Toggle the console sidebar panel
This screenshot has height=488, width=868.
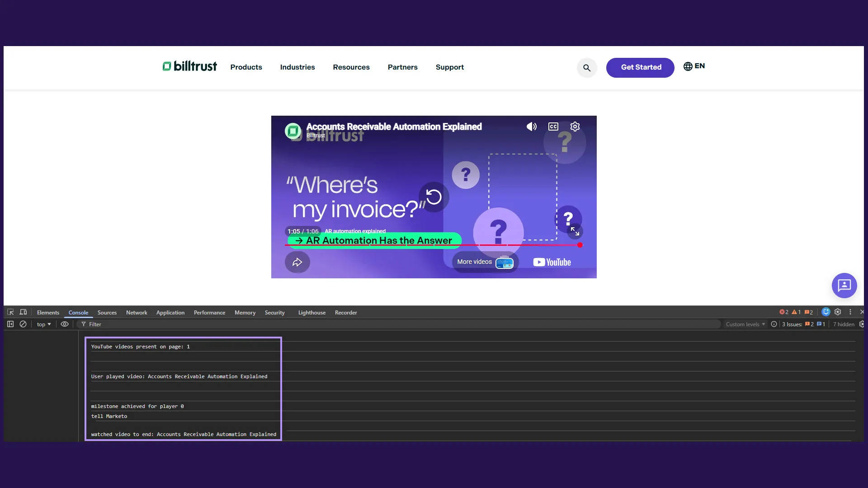(x=10, y=324)
